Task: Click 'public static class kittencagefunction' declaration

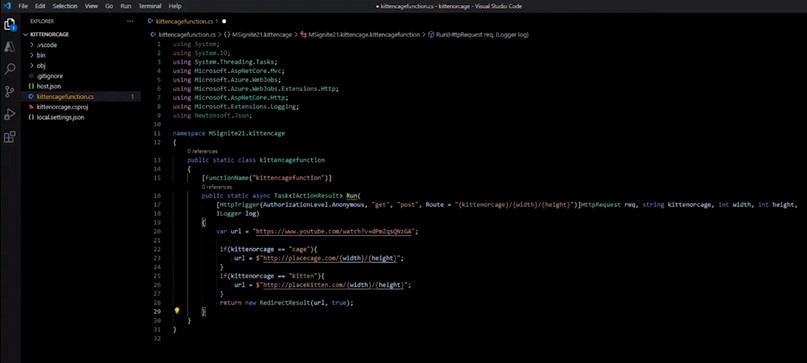Action: 256,160
